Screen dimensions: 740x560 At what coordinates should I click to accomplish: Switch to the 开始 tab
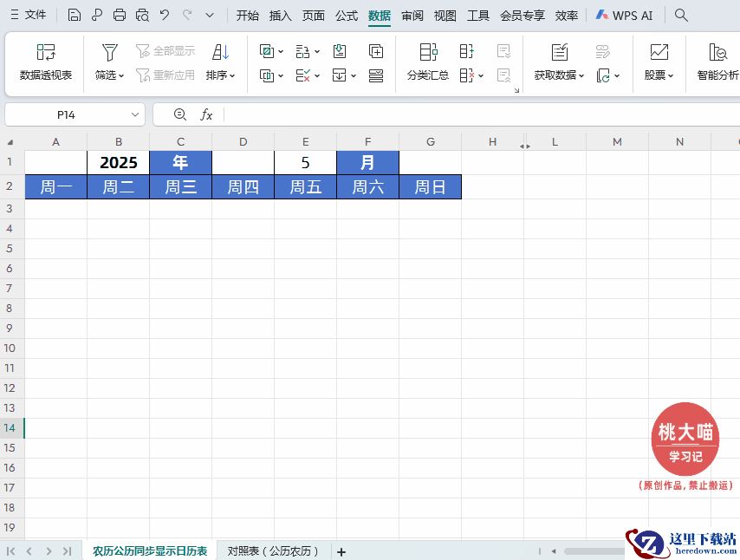click(247, 16)
